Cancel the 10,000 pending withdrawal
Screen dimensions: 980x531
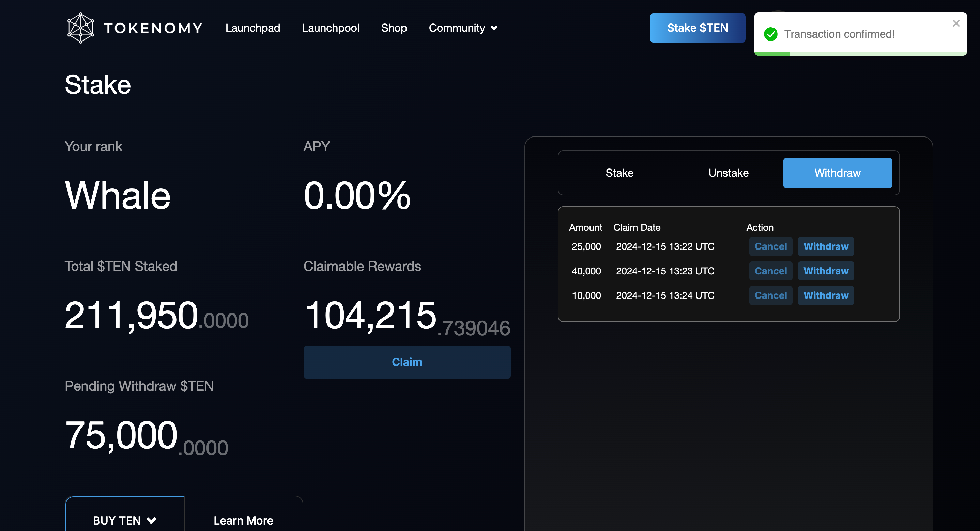[x=770, y=295]
